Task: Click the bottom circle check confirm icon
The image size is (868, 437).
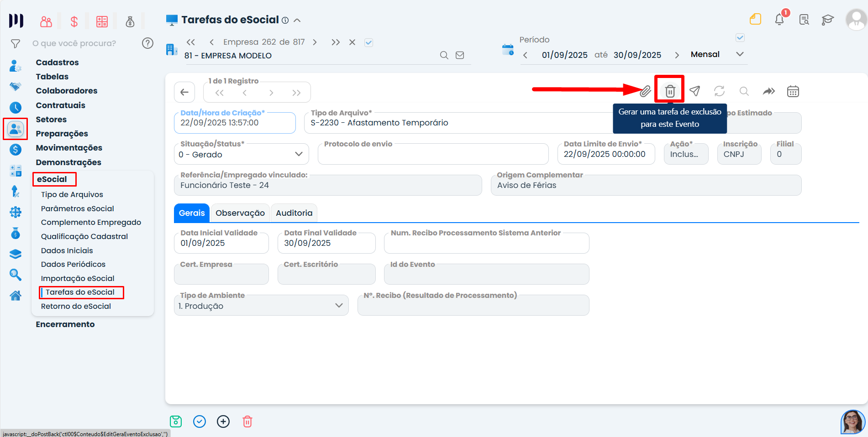Action: tap(200, 421)
